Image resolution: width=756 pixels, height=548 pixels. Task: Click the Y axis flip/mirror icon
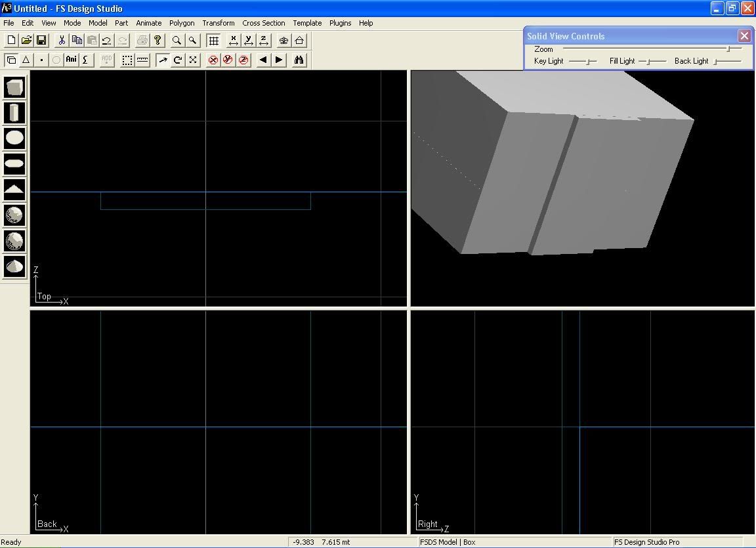pos(248,41)
